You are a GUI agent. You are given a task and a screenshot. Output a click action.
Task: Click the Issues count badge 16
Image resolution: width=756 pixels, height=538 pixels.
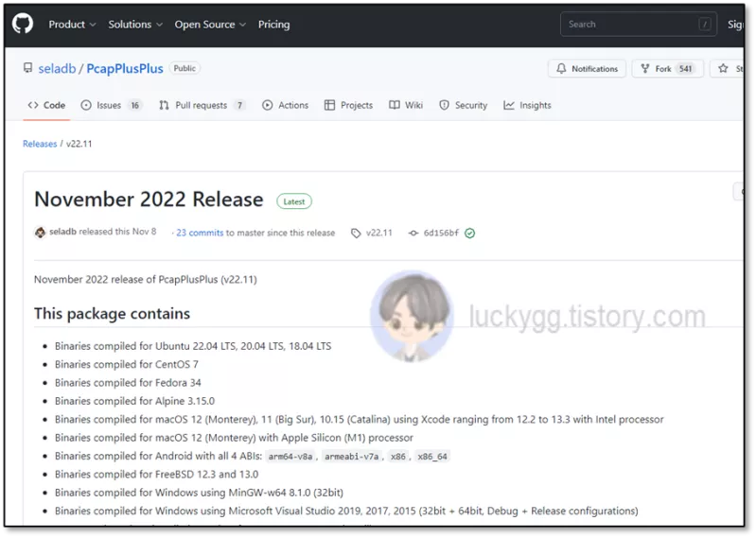coord(134,105)
